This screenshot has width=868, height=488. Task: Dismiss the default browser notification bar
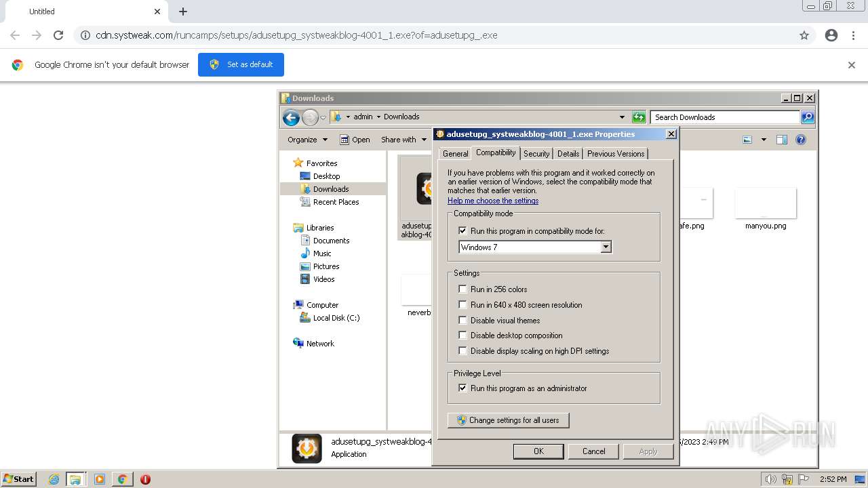click(x=852, y=65)
